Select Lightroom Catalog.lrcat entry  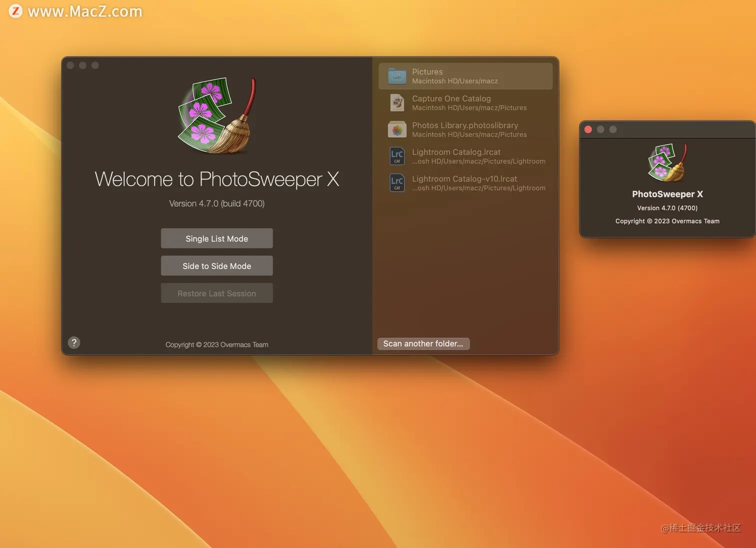465,156
